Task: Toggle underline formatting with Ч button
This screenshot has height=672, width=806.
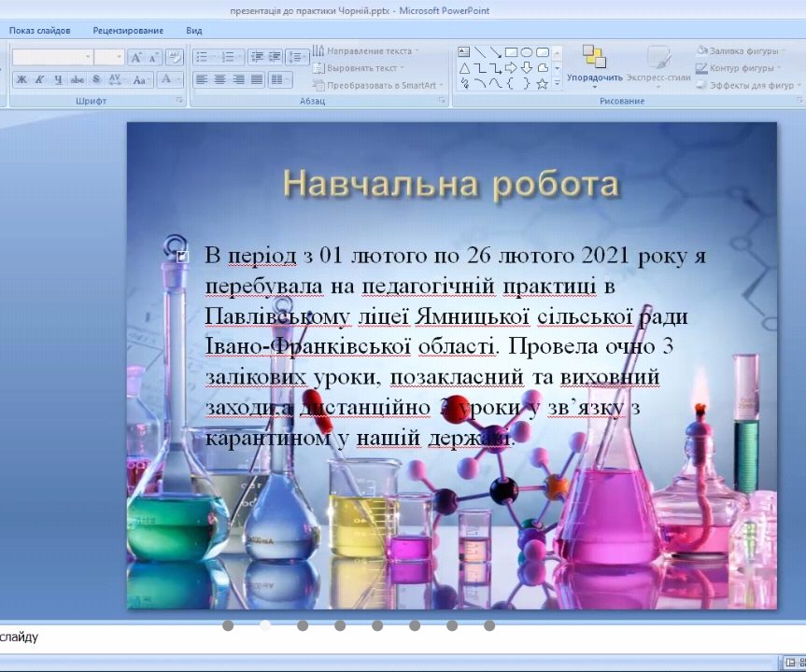Action: click(58, 79)
